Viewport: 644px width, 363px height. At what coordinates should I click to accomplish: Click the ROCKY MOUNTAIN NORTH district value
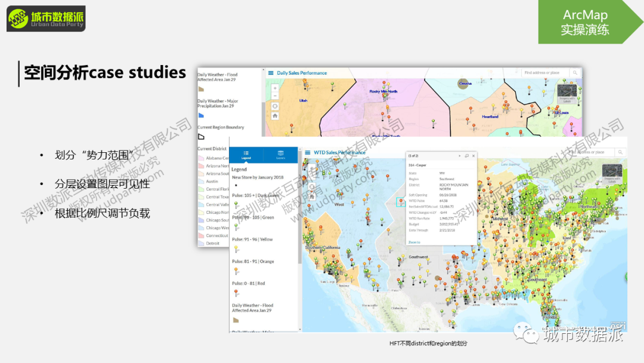453,187
